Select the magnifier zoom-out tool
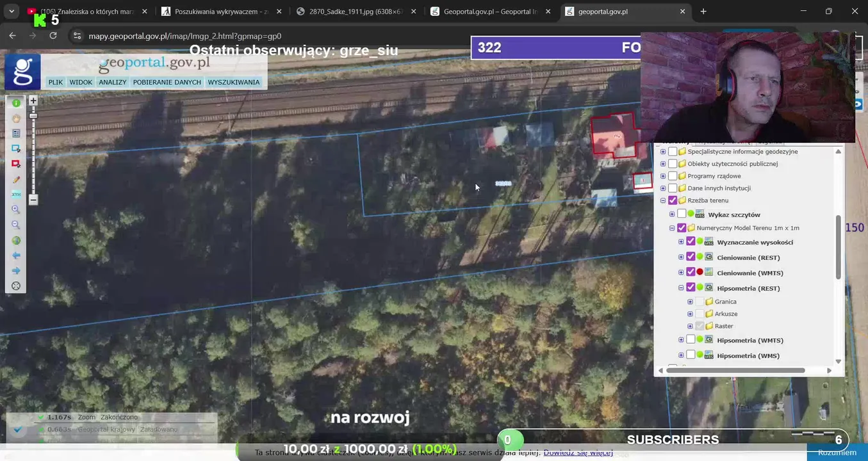Screen dimensions: 868x461 pos(16,225)
